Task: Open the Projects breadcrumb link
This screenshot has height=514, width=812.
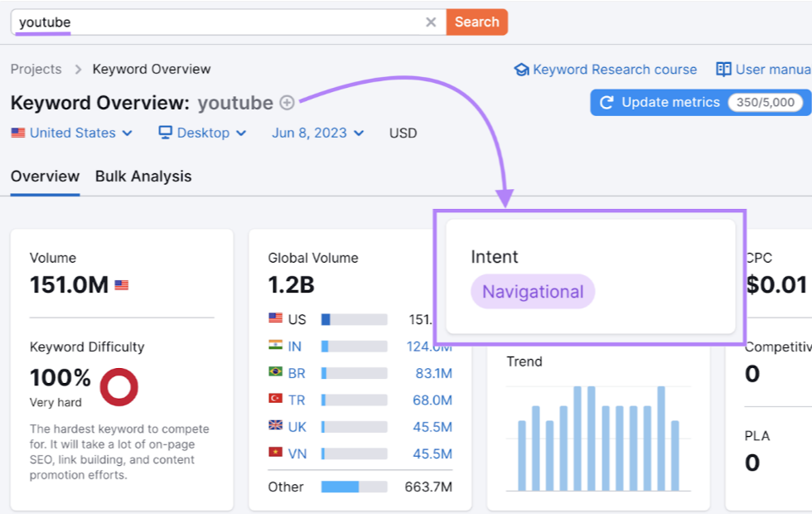Action: (x=36, y=69)
